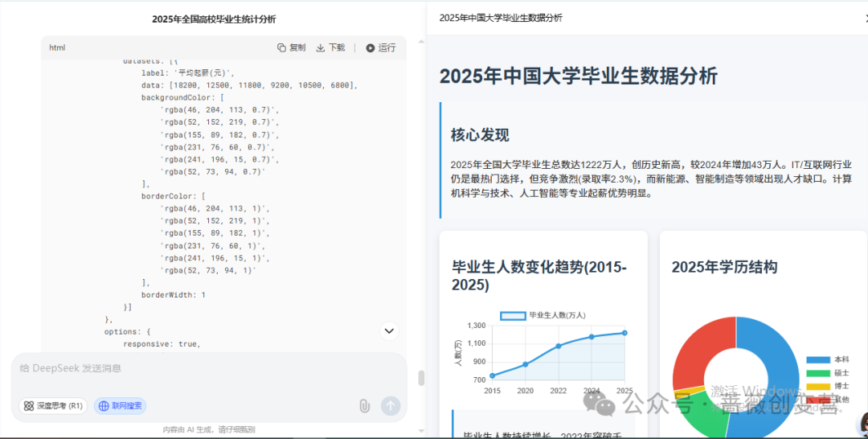Click the borderColor line in code
The image size is (868, 439).
174,196
